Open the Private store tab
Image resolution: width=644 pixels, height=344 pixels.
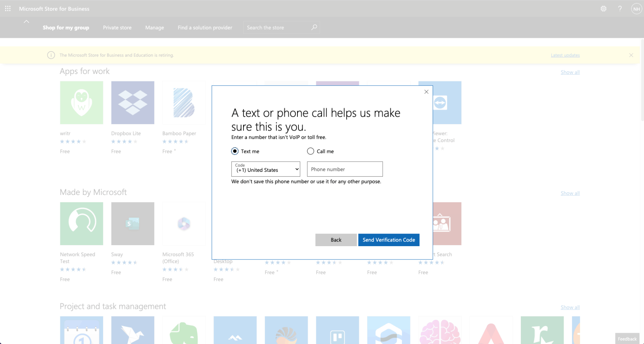coord(117,27)
